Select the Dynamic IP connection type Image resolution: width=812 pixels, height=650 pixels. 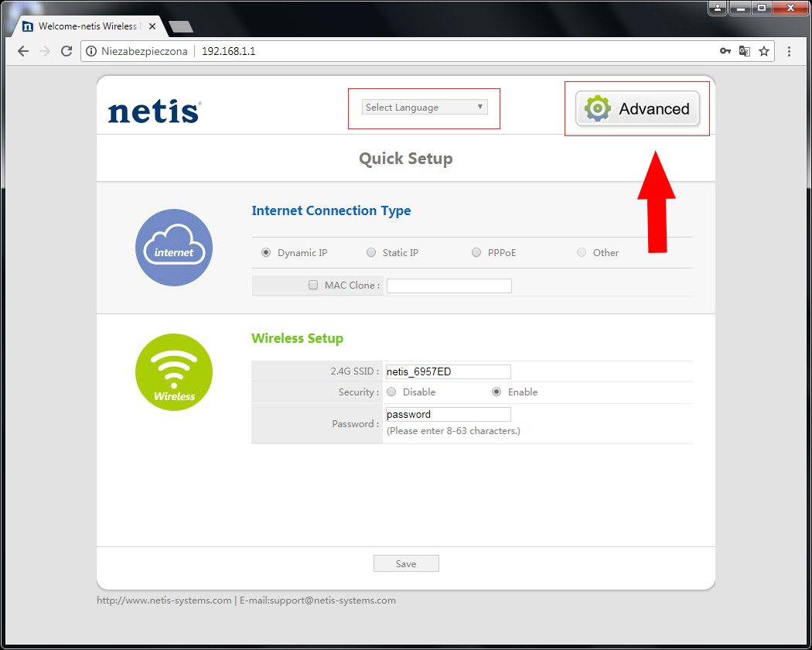click(x=266, y=252)
